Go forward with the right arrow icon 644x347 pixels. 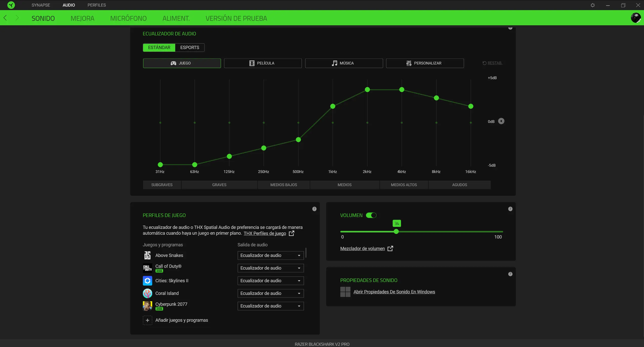tap(17, 18)
